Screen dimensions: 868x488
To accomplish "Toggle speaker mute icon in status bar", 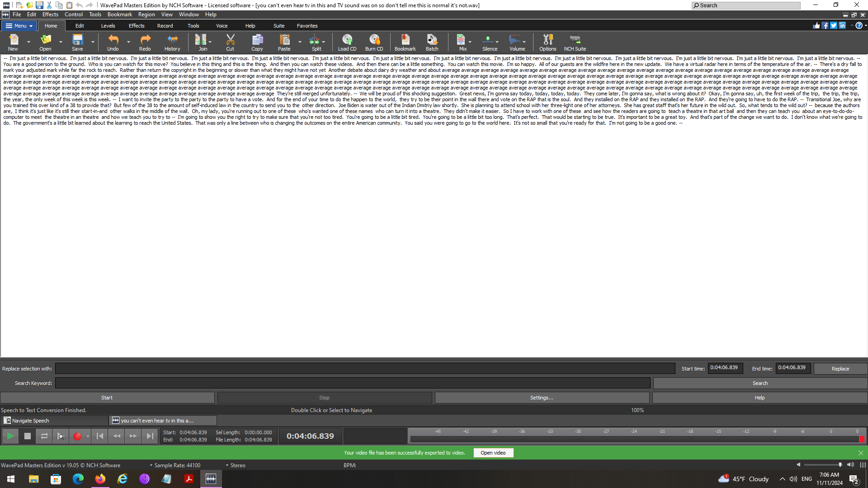I will coord(798,465).
